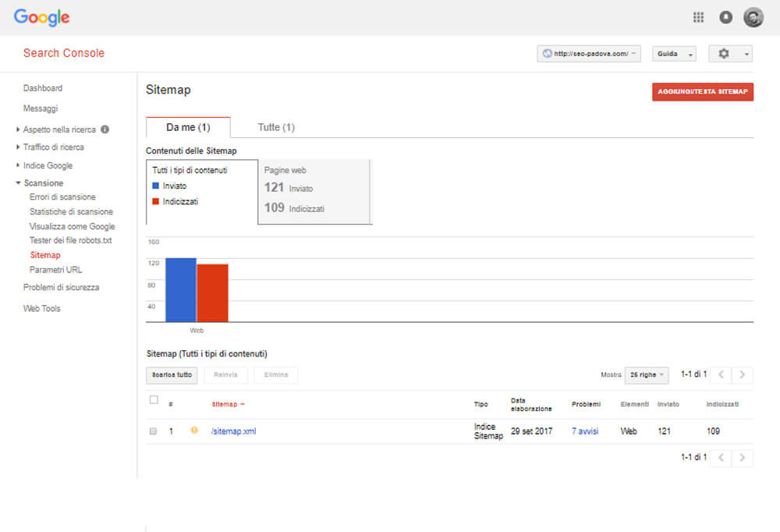Click the Data elaborazione column header

pos(531,405)
